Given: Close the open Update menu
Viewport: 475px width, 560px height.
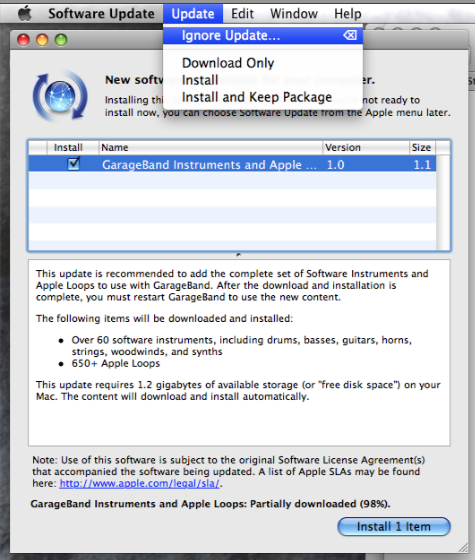Looking at the screenshot, I should point(193,14).
